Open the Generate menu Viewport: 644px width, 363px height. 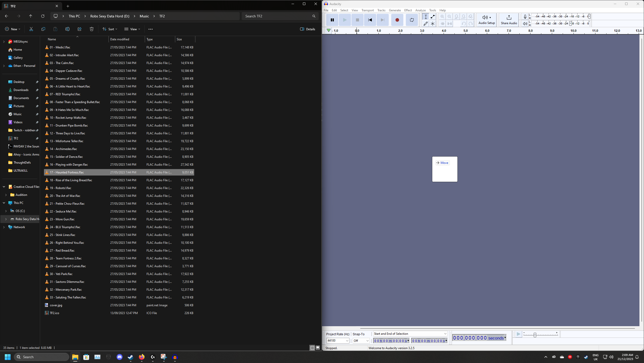[x=395, y=10]
